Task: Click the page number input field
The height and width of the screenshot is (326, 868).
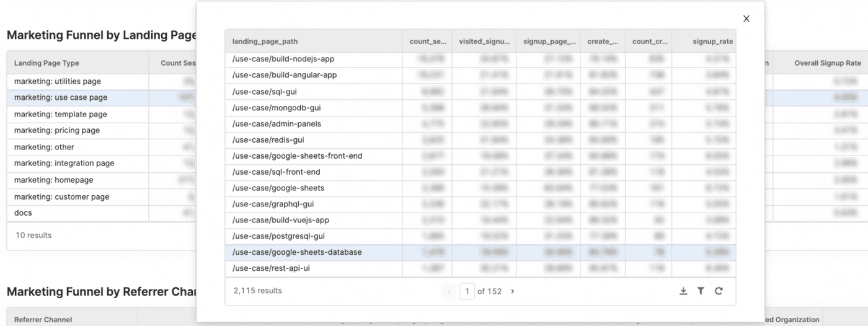Action: [467, 291]
